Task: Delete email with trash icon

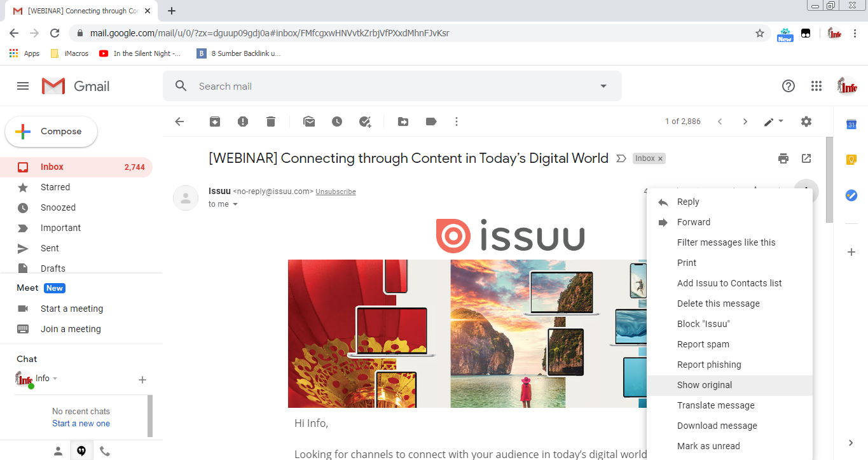Action: click(x=271, y=122)
